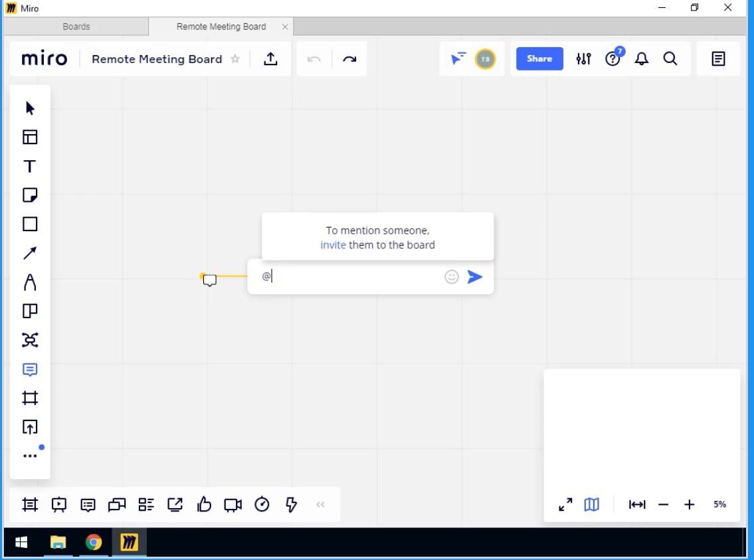
Task: Open Notes panel icon
Action: click(718, 58)
